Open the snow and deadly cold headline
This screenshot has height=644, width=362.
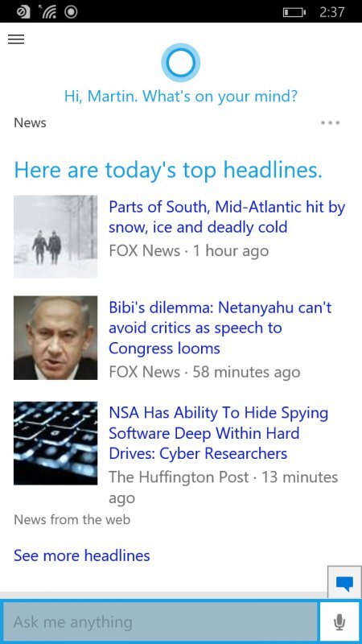pos(227,217)
